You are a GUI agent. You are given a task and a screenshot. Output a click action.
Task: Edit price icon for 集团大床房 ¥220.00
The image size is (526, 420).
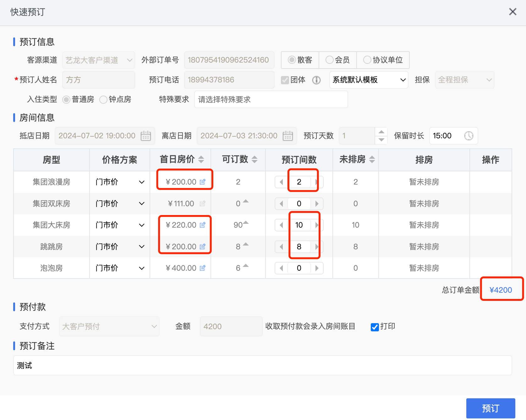point(202,225)
